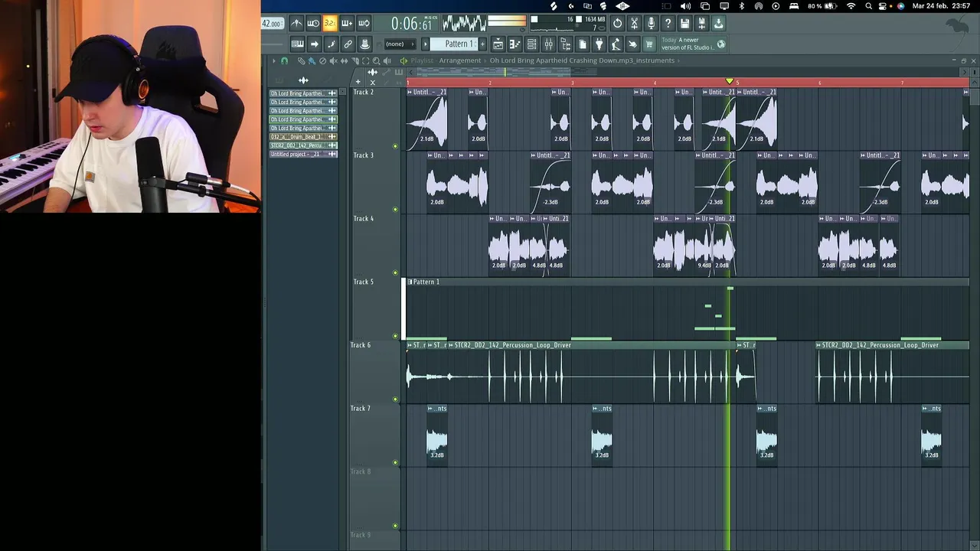The width and height of the screenshot is (980, 551).
Task: Click the playback speaker tool in the playlist
Action: 387,60
